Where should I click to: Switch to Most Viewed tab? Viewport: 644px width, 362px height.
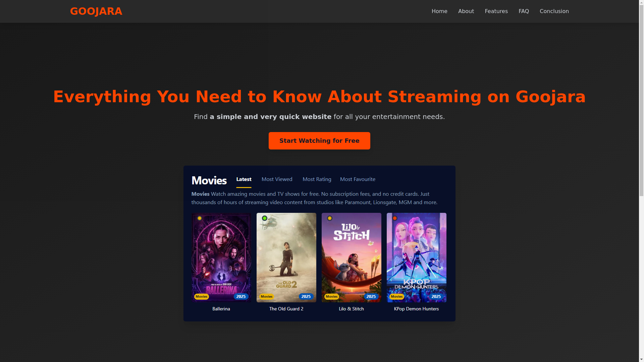click(277, 179)
